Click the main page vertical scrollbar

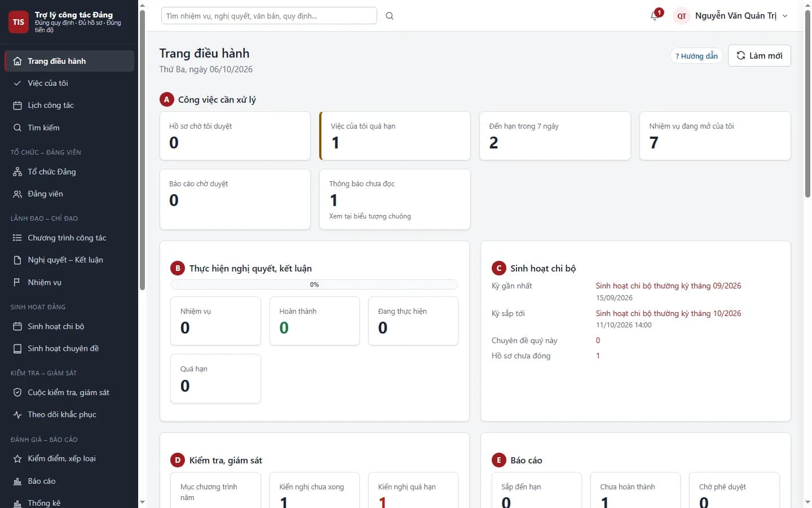pos(807,104)
